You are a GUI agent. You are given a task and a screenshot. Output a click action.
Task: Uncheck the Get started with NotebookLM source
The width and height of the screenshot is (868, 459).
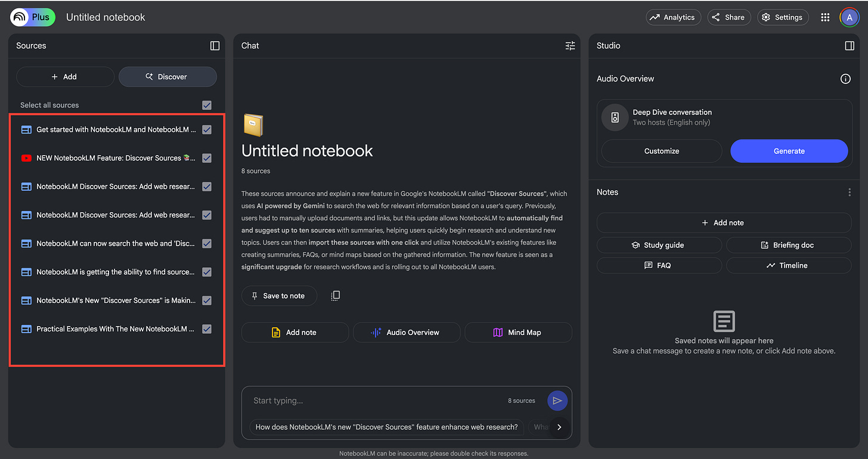[207, 129]
